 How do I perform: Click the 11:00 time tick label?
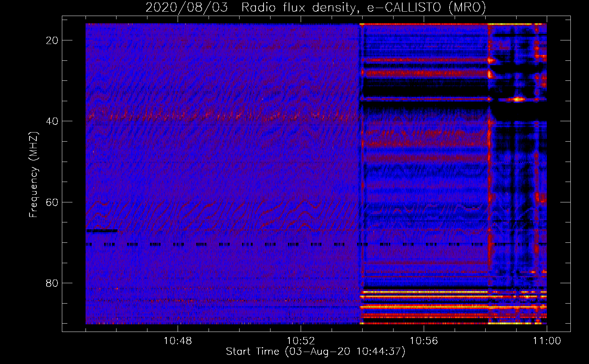click(x=547, y=341)
